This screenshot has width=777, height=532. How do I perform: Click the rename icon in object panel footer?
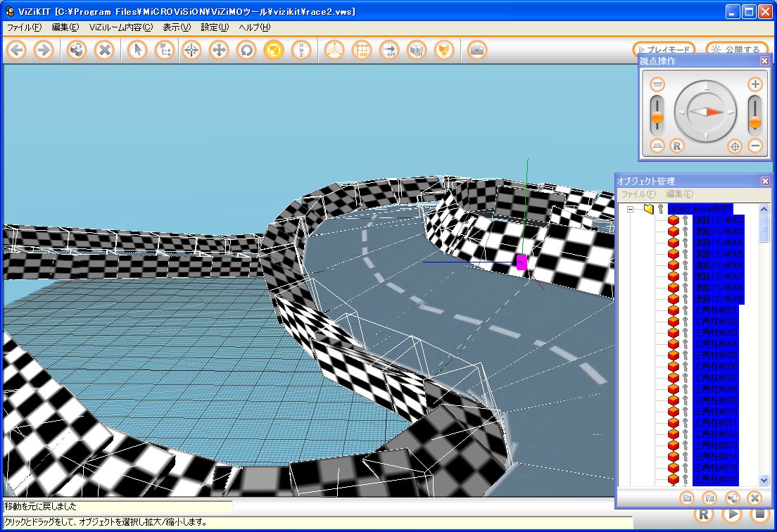pyautogui.click(x=709, y=498)
